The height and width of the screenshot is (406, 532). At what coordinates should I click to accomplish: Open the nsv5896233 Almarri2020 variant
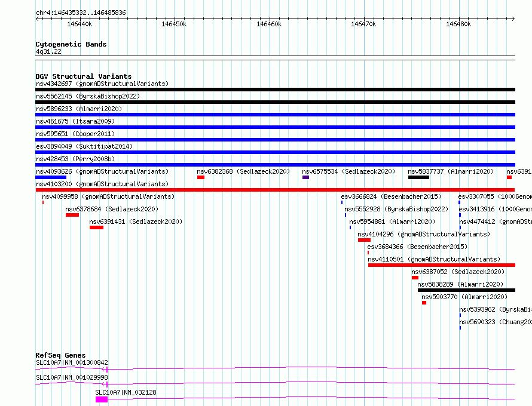[x=79, y=109]
